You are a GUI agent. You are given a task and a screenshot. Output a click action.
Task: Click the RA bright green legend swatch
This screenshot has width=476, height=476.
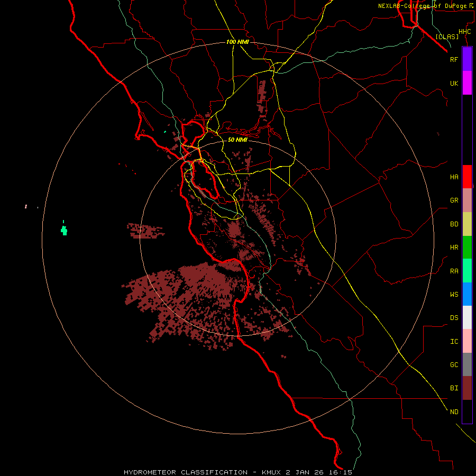pyautogui.click(x=467, y=271)
